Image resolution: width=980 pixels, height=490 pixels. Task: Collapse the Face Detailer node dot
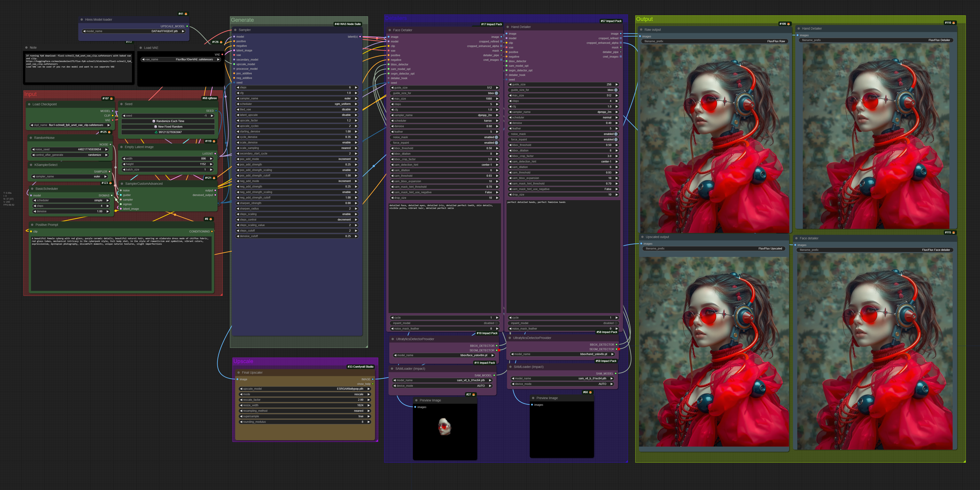click(x=390, y=30)
